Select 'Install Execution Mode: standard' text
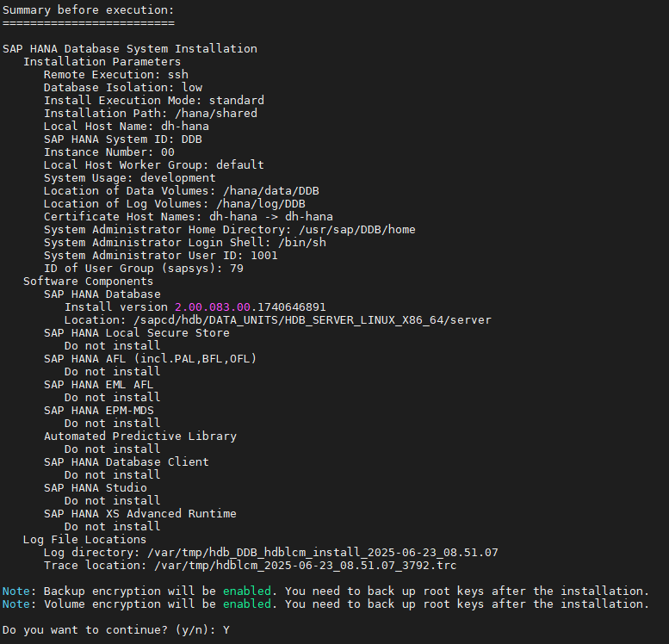669x644 pixels. tap(154, 100)
